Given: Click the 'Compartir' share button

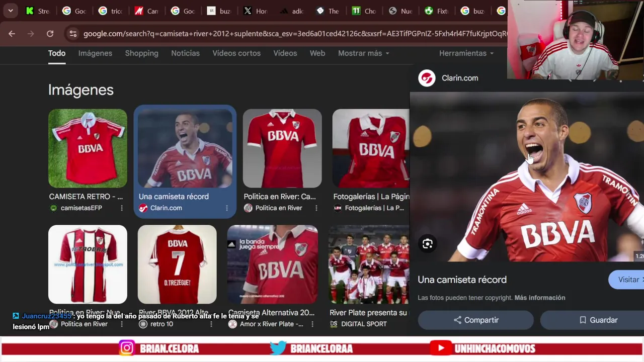Looking at the screenshot, I should pos(475,320).
